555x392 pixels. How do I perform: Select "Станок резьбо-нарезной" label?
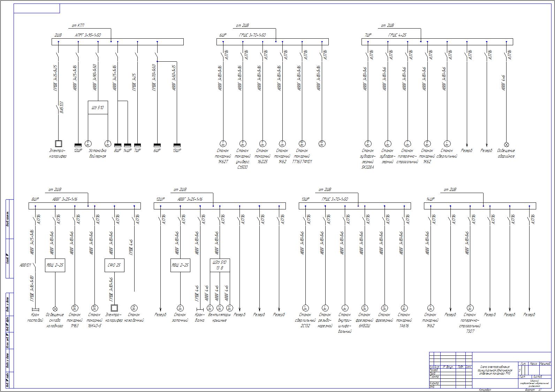[x=325, y=320]
